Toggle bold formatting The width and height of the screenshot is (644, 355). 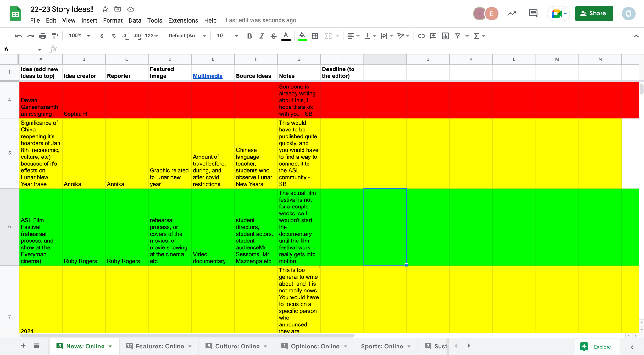click(x=249, y=36)
